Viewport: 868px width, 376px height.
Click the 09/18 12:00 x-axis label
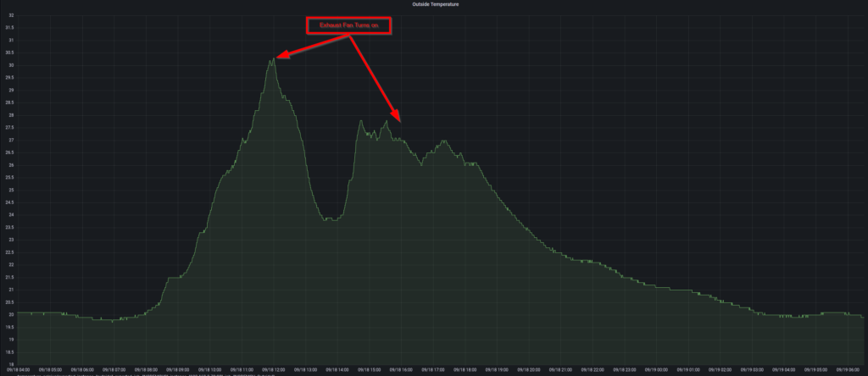point(273,369)
